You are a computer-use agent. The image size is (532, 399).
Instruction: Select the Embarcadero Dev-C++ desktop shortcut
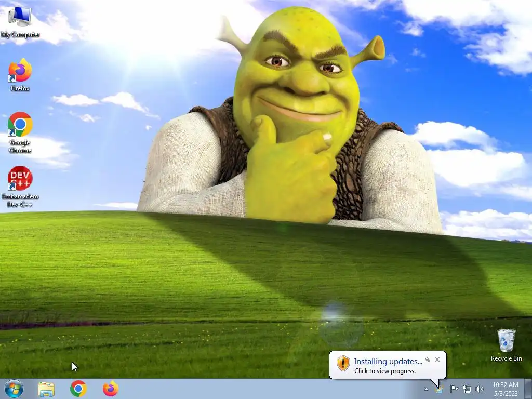pos(20,187)
